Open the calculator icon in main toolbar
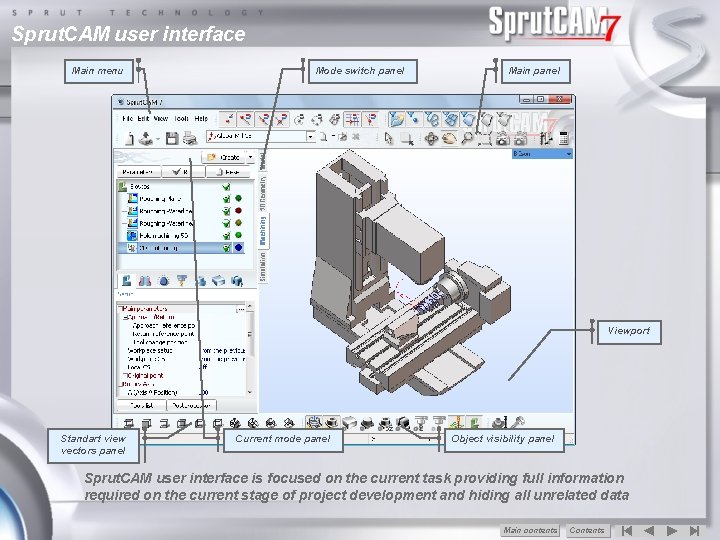The height and width of the screenshot is (540, 720). tap(564, 138)
